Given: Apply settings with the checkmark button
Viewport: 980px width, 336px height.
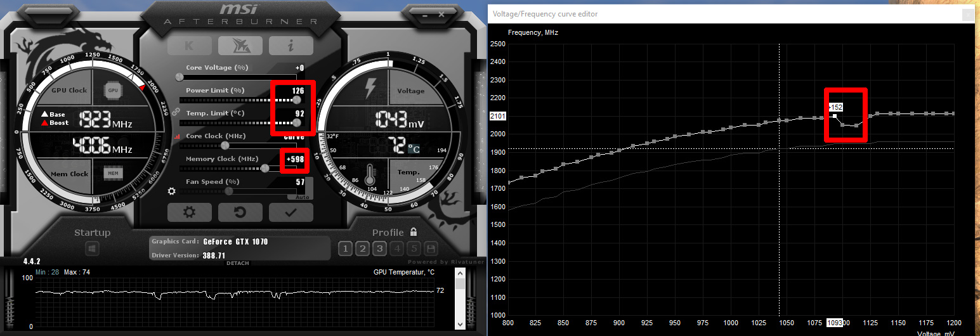Looking at the screenshot, I should click(x=291, y=212).
